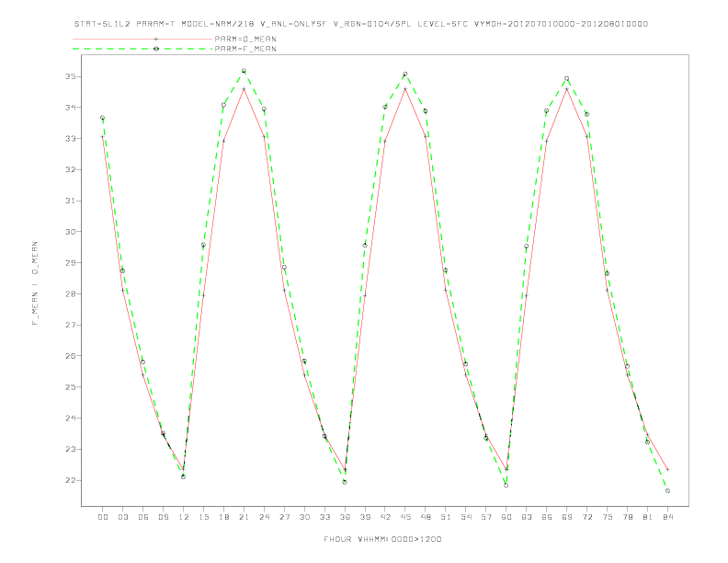Click the chart title starting STAT=SL1L2

[x=361, y=24]
